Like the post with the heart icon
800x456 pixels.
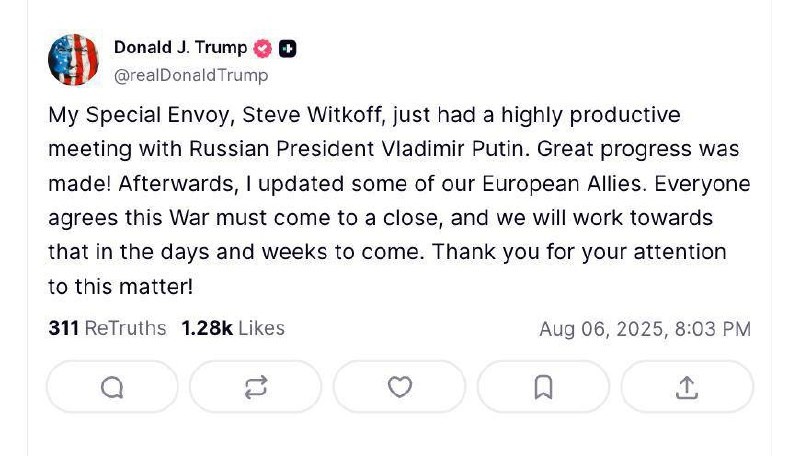coord(399,387)
